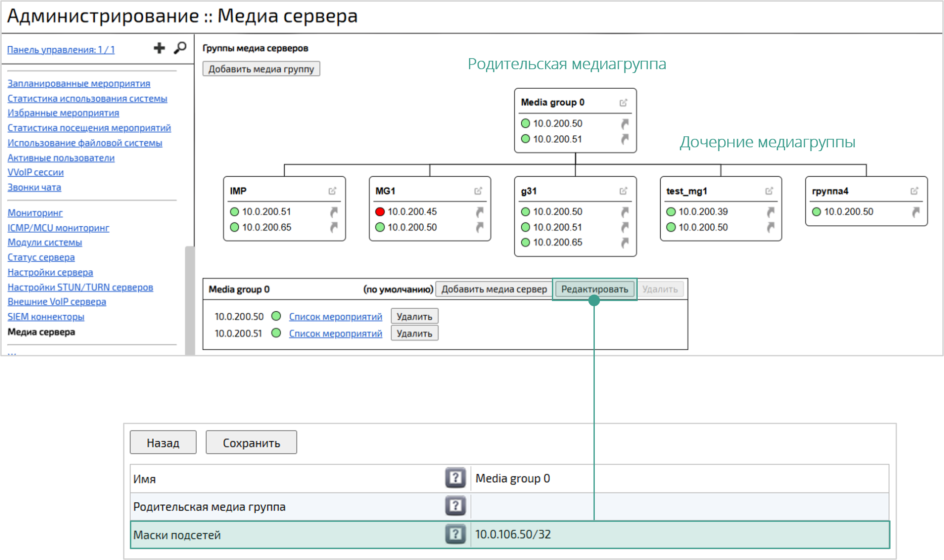Open Список мероприятий for 10.0.200.50
The height and width of the screenshot is (560, 944).
coord(335,317)
